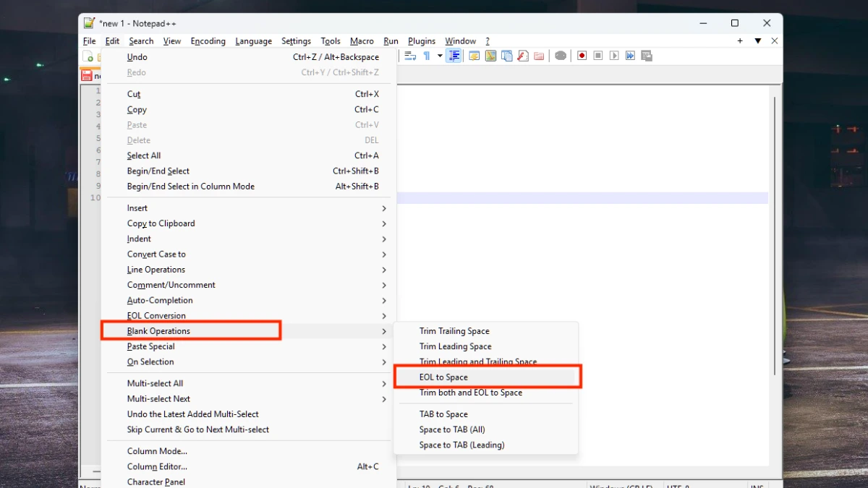
Task: Open the Macro menu
Action: [362, 41]
